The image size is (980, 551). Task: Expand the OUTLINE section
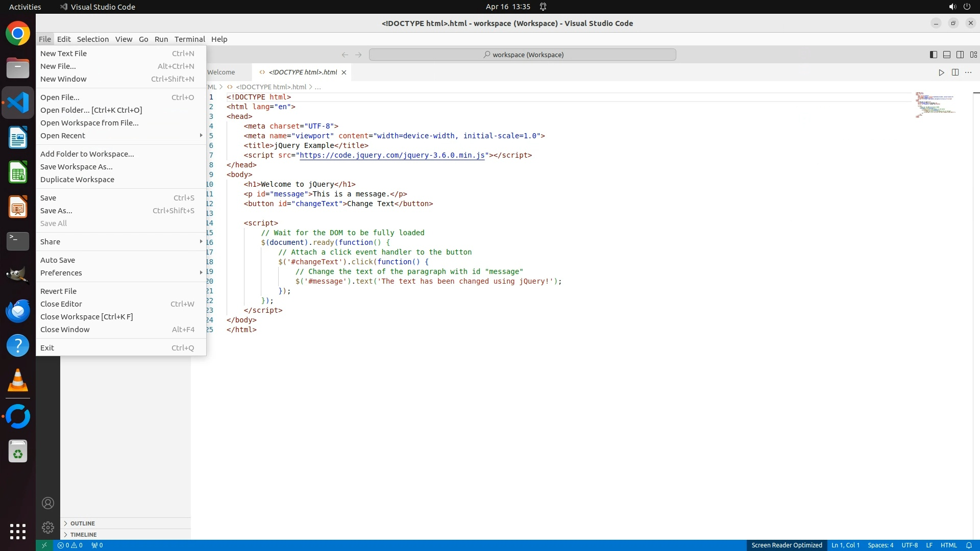tap(83, 523)
